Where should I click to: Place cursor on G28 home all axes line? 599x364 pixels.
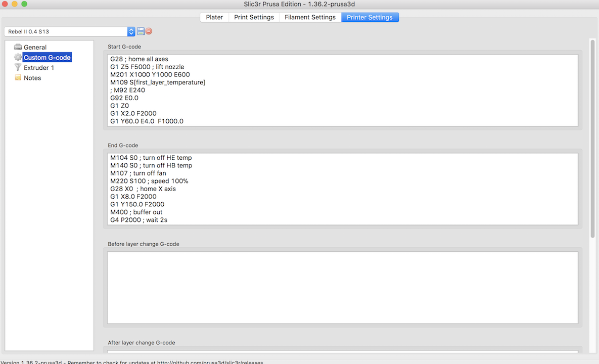(139, 59)
